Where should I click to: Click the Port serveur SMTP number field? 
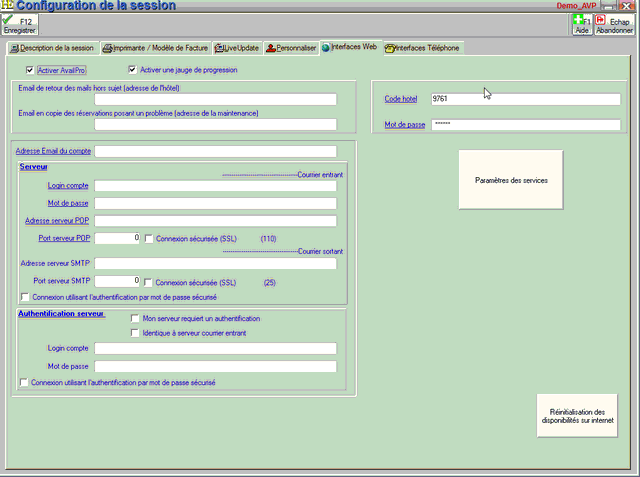[118, 281]
